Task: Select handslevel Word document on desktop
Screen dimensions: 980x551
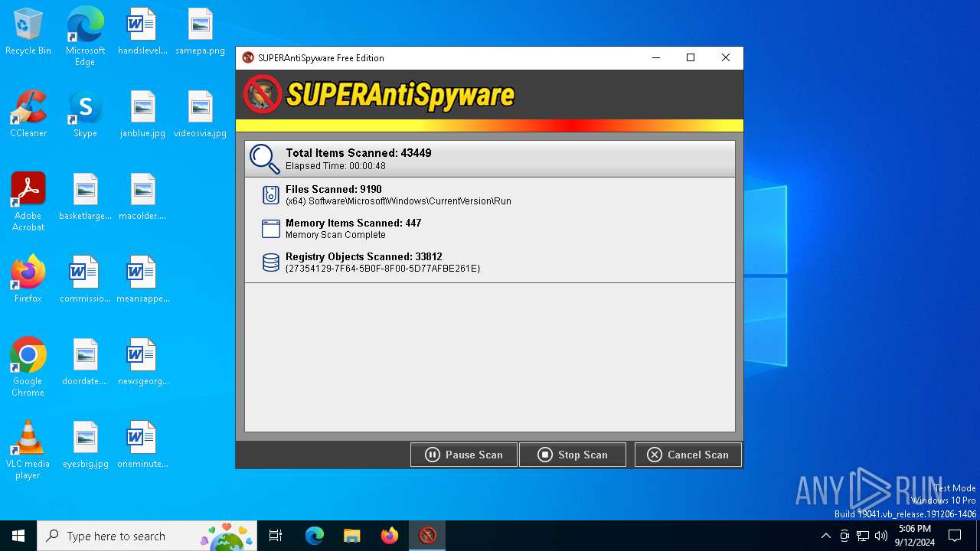Action: 142,32
